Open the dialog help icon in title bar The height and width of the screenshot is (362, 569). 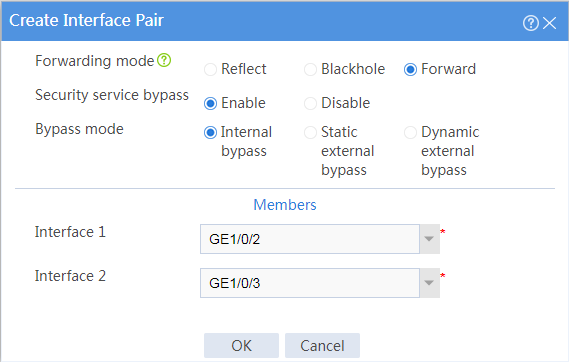click(x=531, y=23)
